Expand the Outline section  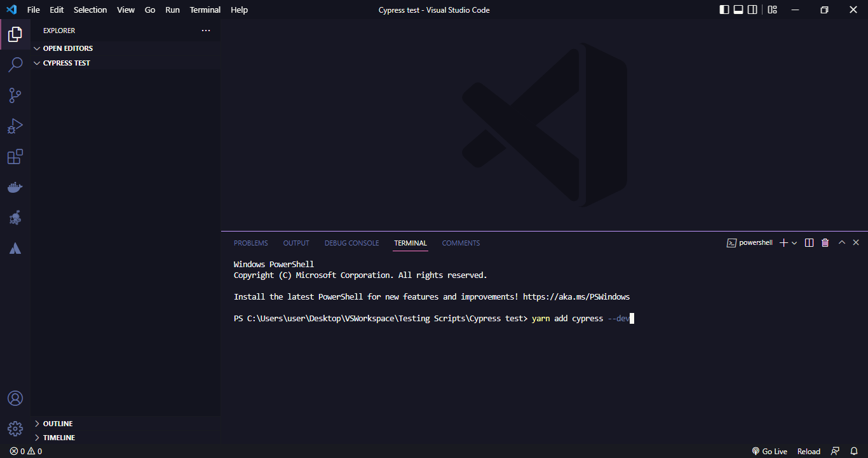57,424
